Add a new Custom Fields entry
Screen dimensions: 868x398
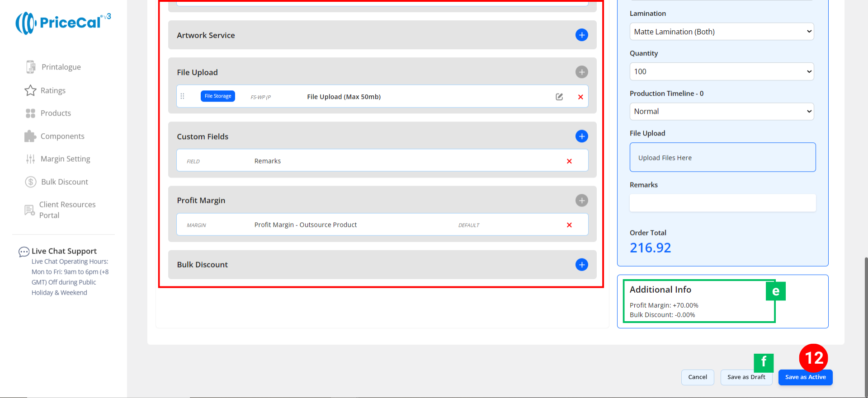point(581,136)
